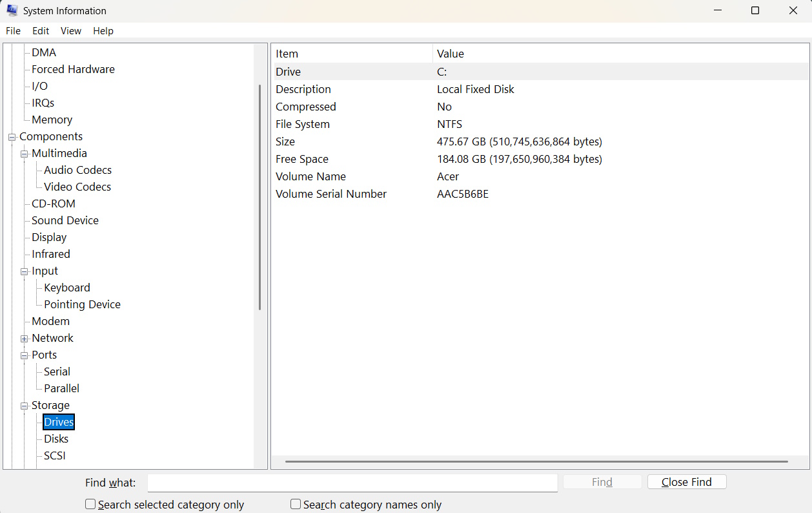The image size is (812, 513).
Task: Collapse the Input tree branch
Action: point(25,271)
